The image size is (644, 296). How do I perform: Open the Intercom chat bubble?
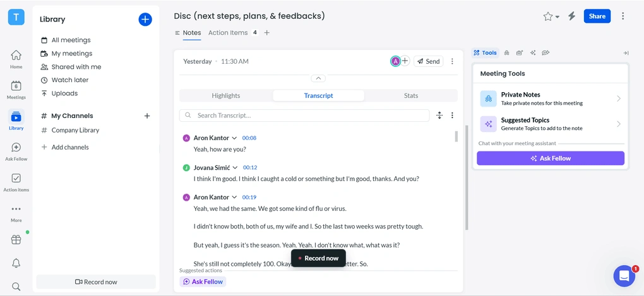624,276
